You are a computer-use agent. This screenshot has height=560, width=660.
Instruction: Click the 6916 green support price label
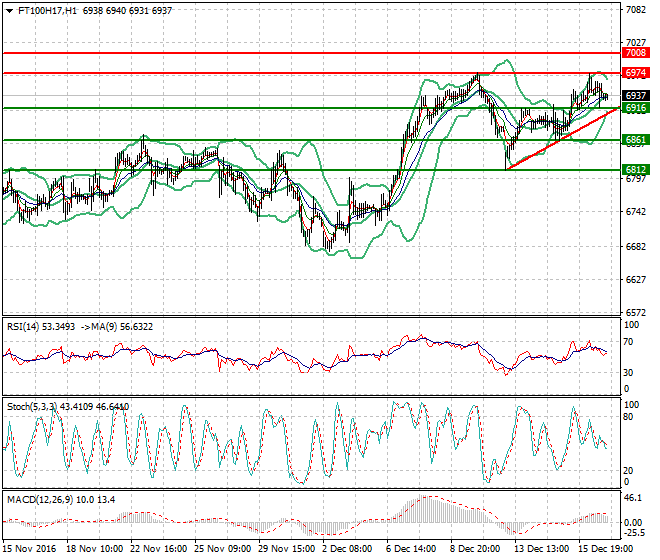(x=636, y=108)
